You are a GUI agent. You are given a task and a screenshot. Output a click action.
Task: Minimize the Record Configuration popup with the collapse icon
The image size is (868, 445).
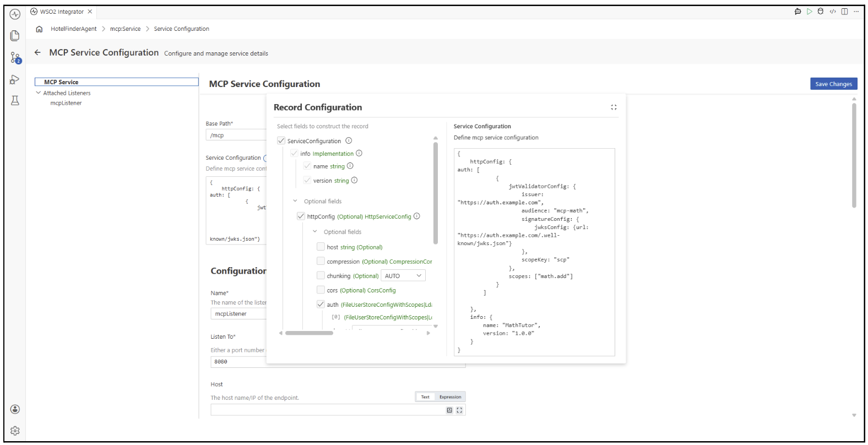pyautogui.click(x=614, y=107)
